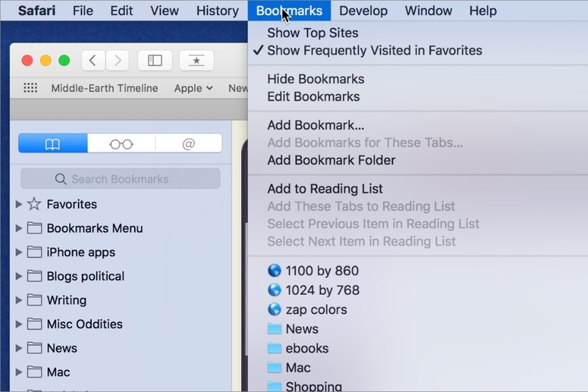
Task: Close the open Bookmarks menu title
Action: coord(289,10)
